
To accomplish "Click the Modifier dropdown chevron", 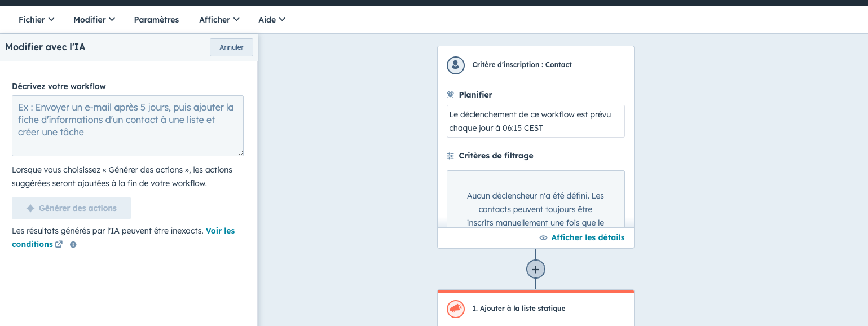I will pyautogui.click(x=112, y=19).
